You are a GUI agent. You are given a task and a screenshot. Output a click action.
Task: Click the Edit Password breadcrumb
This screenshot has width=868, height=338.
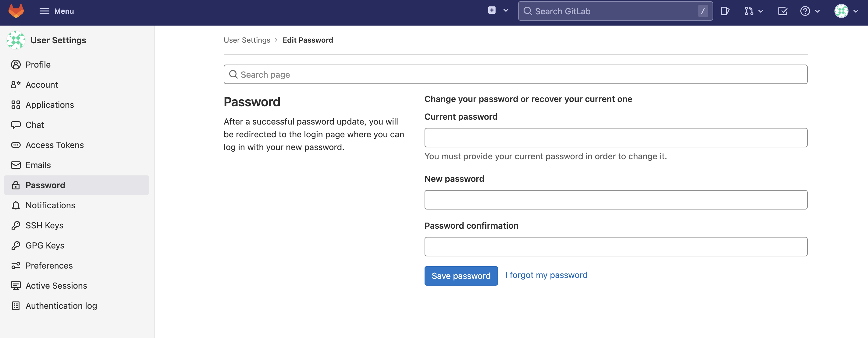[308, 40]
